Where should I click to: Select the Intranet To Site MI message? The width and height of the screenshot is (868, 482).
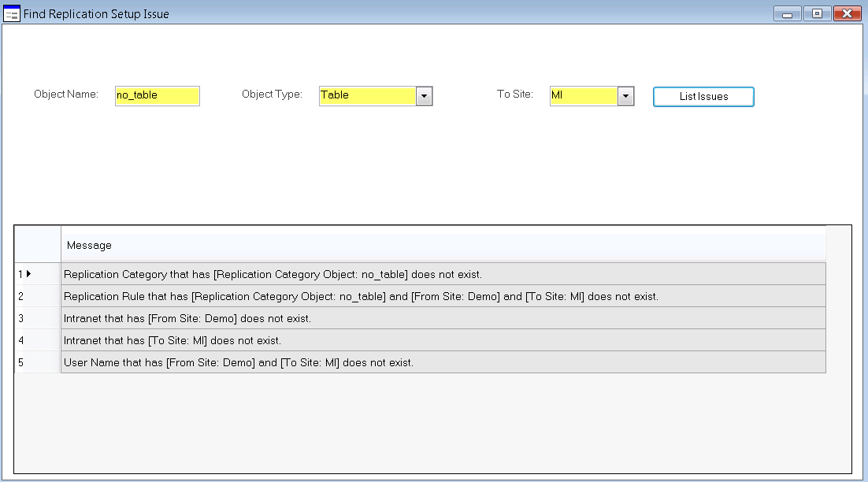[172, 340]
